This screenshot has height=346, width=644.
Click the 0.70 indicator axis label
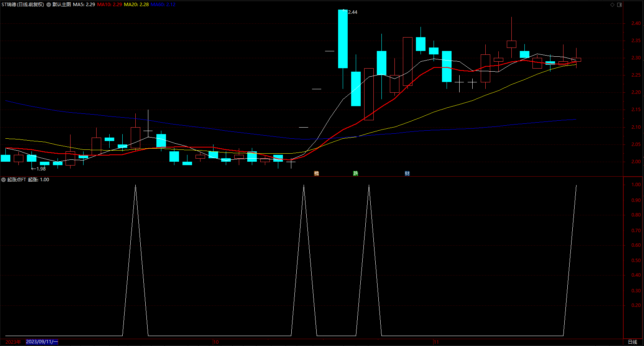(x=636, y=231)
